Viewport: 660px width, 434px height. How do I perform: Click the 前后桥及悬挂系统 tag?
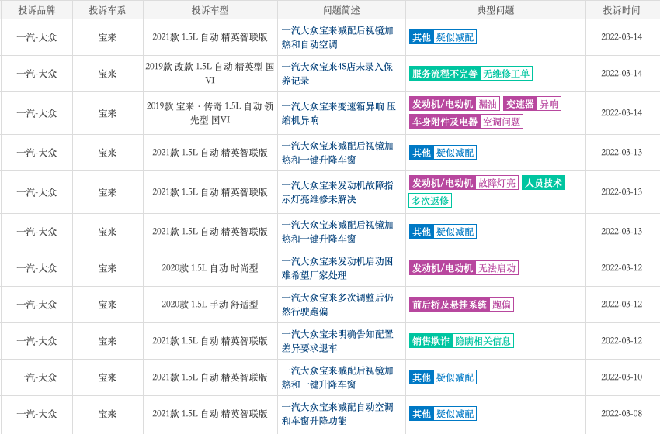(x=449, y=304)
